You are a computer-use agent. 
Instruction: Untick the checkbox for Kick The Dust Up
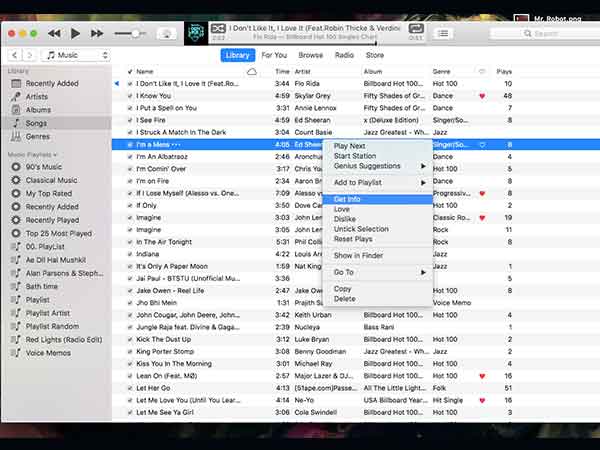[130, 339]
